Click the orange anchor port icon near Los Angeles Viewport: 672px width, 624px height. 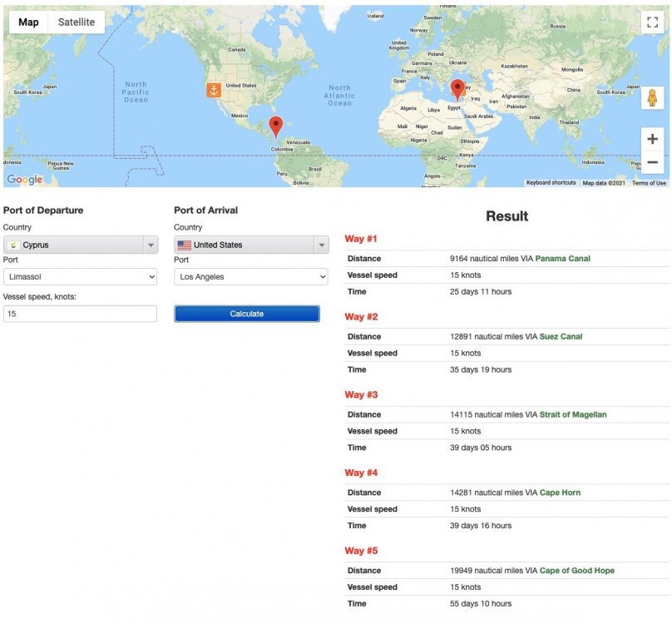click(214, 90)
